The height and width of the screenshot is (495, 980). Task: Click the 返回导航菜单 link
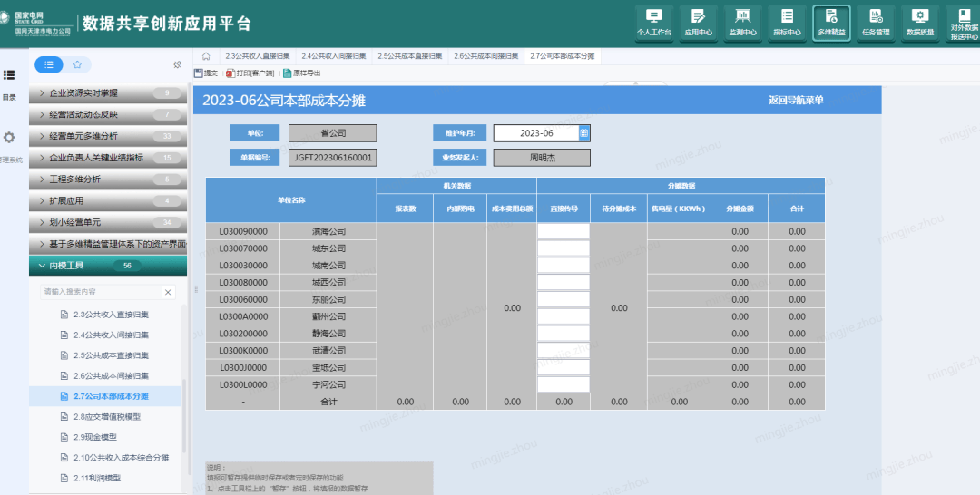pos(796,100)
